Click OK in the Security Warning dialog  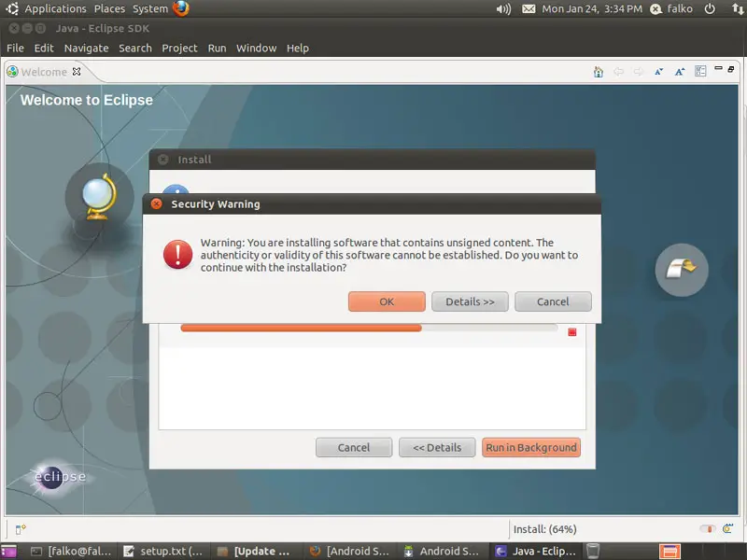[x=387, y=301]
